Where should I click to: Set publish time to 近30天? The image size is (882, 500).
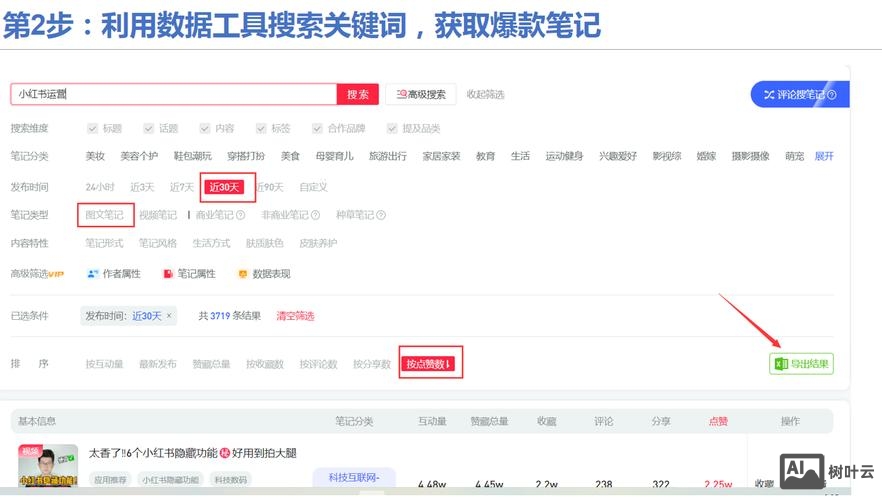(224, 187)
